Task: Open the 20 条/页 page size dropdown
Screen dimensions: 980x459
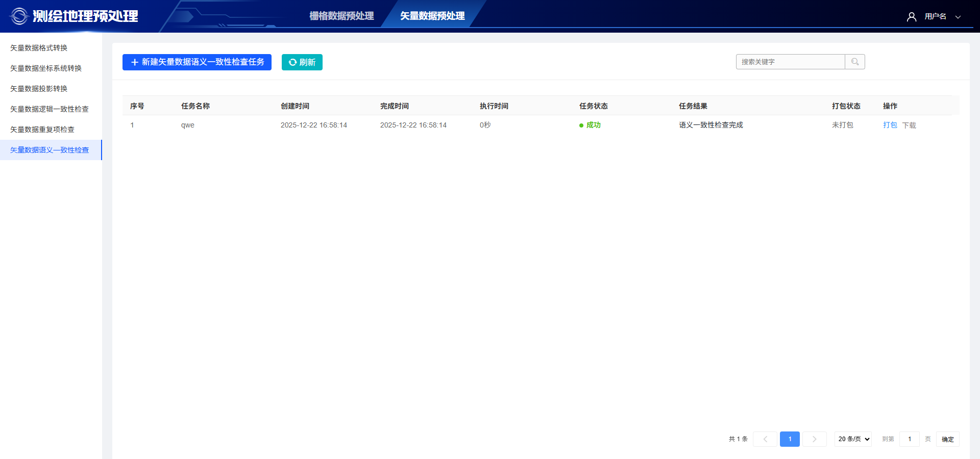Action: coord(853,439)
